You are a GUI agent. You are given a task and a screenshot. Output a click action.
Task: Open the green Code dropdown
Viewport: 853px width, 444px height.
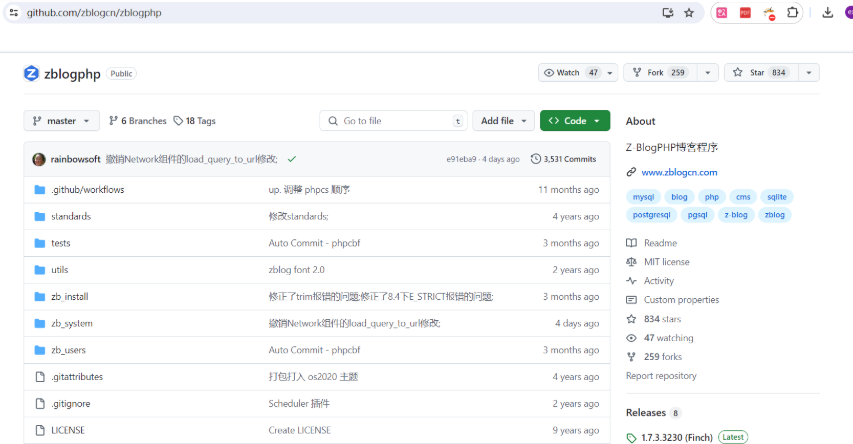tap(574, 121)
